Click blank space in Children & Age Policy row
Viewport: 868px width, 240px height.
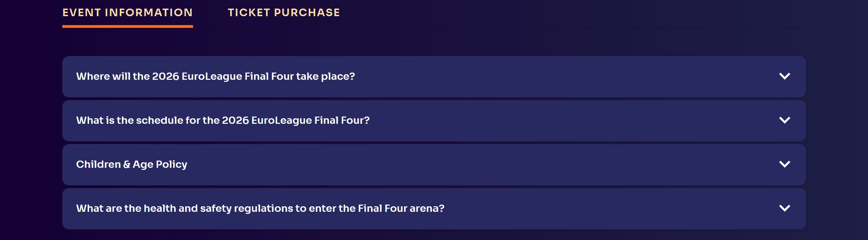pyautogui.click(x=482, y=164)
